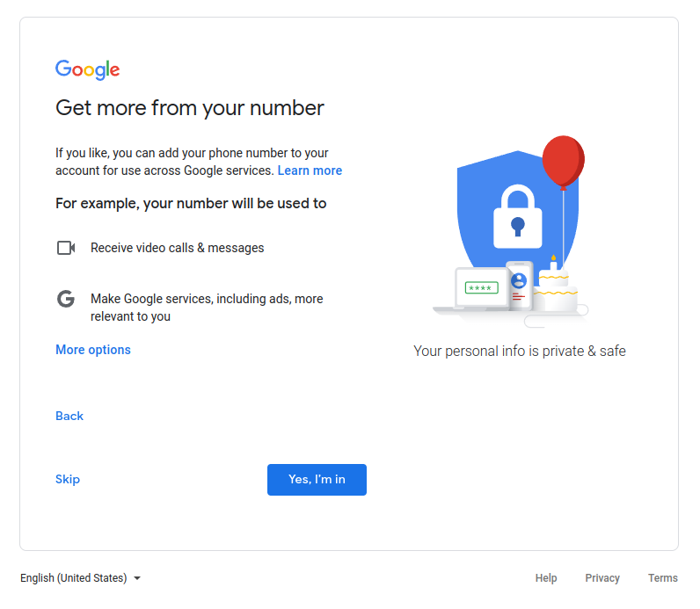Open the Privacy footer link
This screenshot has width=700, height=609.
[602, 578]
